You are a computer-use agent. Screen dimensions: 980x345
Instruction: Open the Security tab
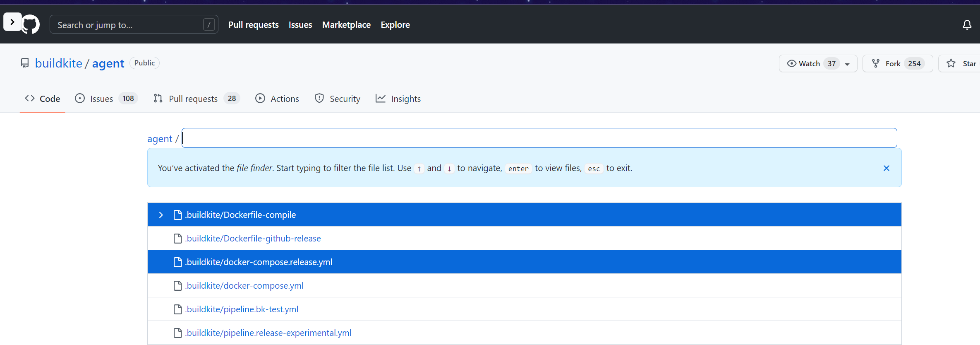tap(338, 99)
